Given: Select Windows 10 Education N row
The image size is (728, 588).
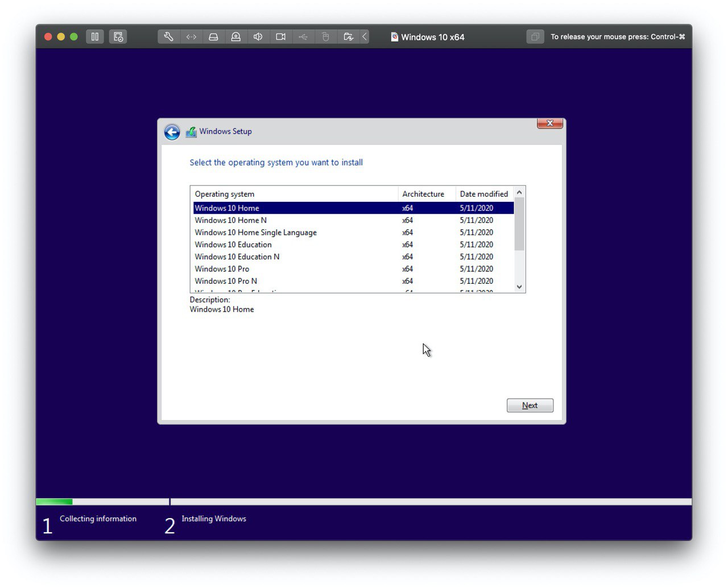Looking at the screenshot, I should coord(353,257).
